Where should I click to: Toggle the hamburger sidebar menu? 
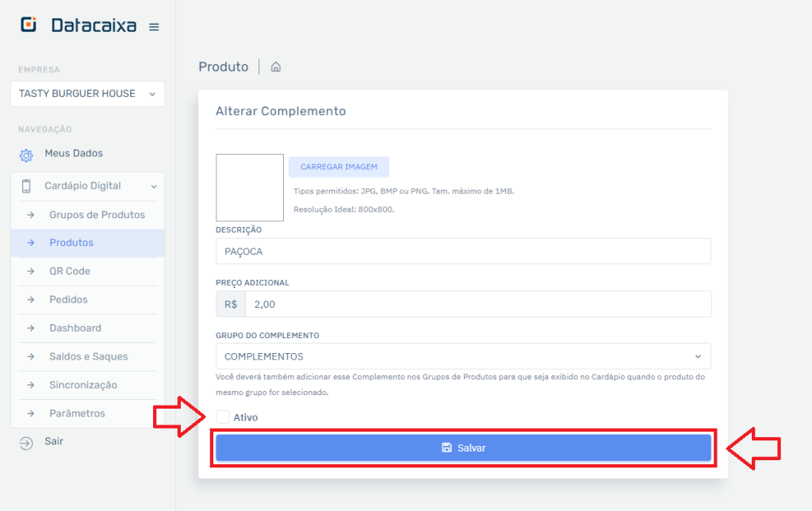[x=154, y=26]
